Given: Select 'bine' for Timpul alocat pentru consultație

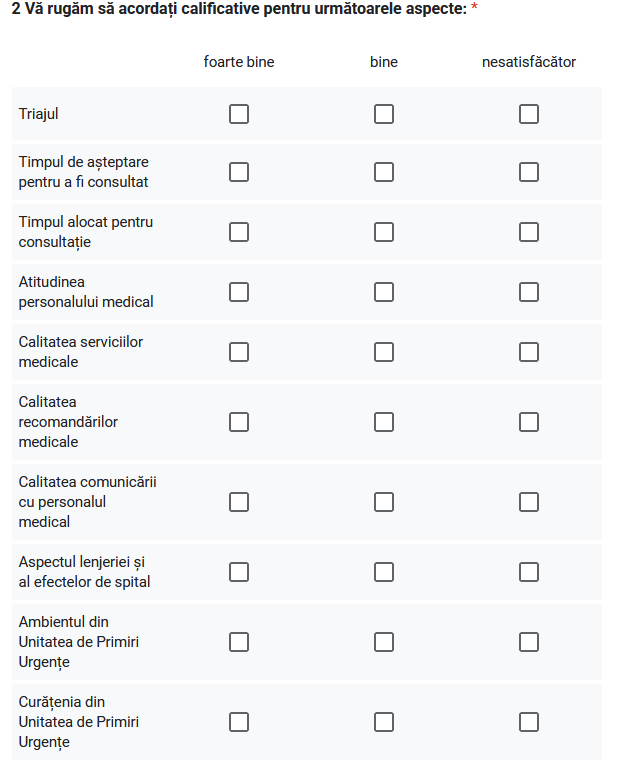Looking at the screenshot, I should click(x=384, y=232).
